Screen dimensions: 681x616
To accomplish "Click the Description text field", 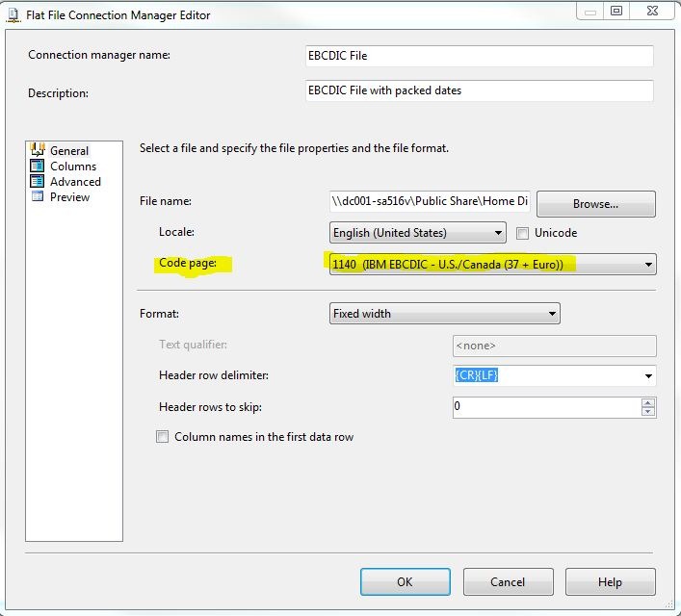I will click(x=479, y=90).
